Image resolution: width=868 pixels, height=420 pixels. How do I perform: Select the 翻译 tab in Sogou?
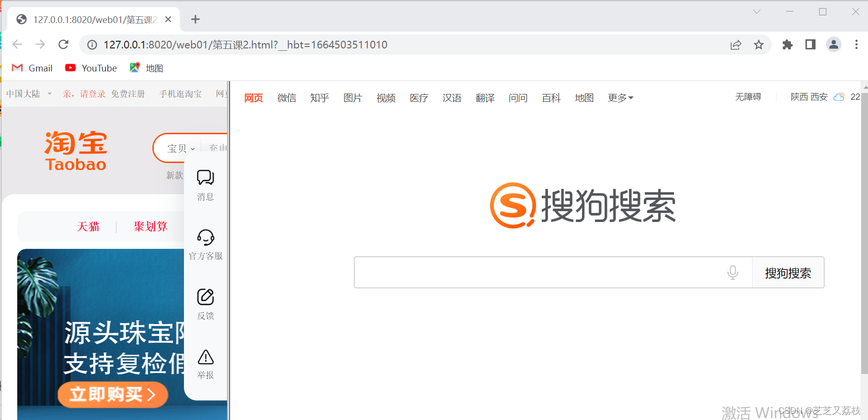(x=485, y=98)
